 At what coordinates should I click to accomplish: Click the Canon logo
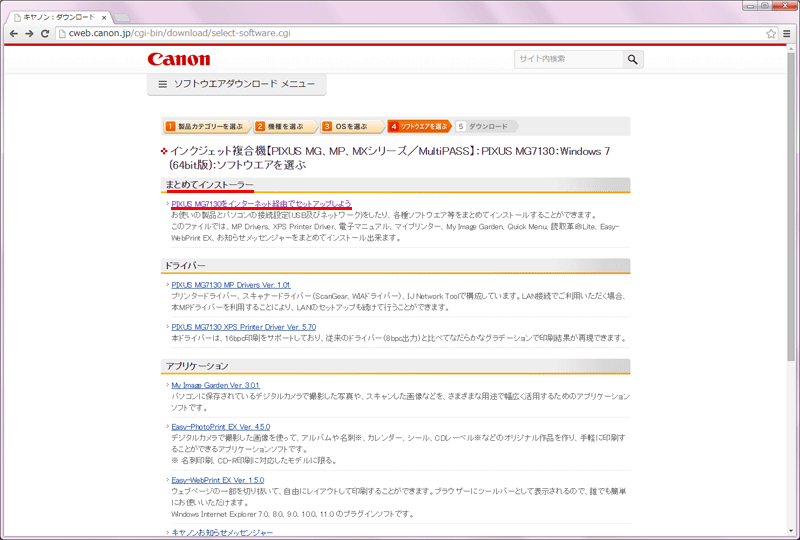point(179,59)
